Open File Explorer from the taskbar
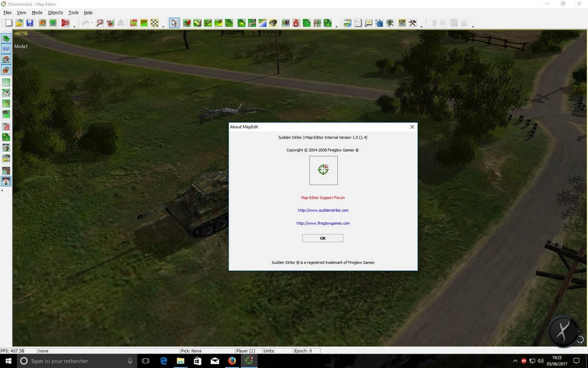Screen dimensions: 588x368 [180, 361]
